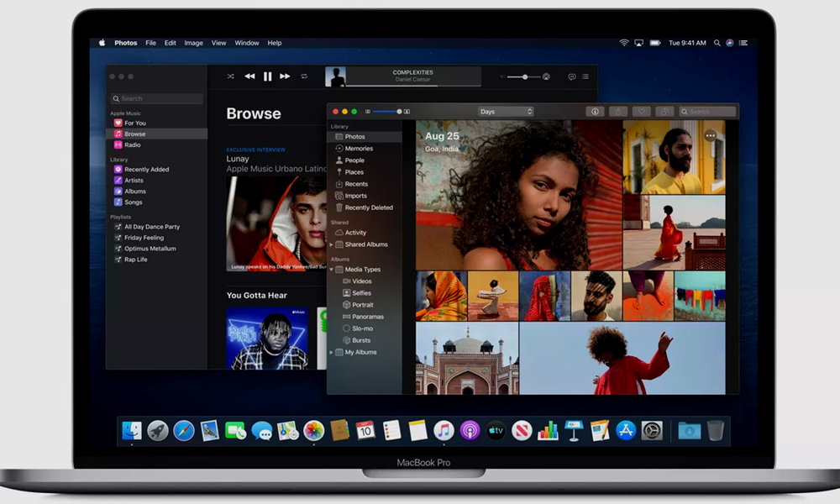Click Favorite heart button in Photos toolbar
Image resolution: width=840 pixels, height=504 pixels.
(641, 112)
